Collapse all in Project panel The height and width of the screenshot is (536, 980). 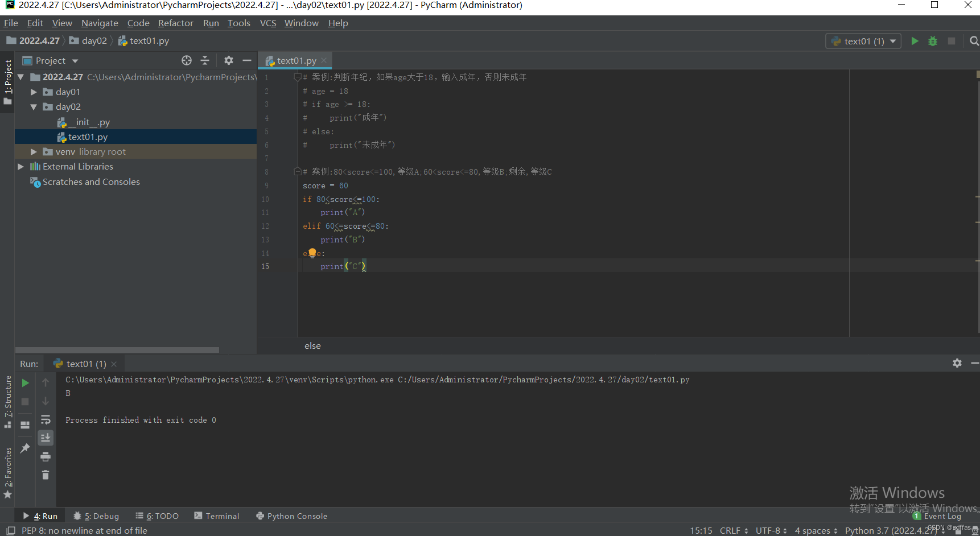205,60
